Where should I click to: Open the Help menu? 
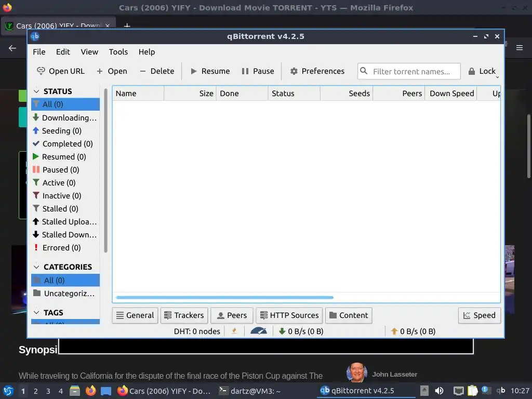pos(147,52)
